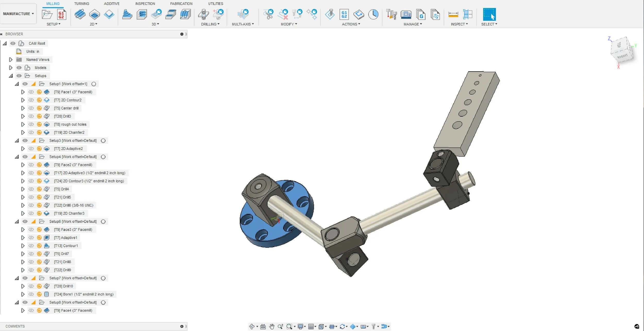
Task: Create a New Setup using the Setup icon
Action: click(x=47, y=15)
